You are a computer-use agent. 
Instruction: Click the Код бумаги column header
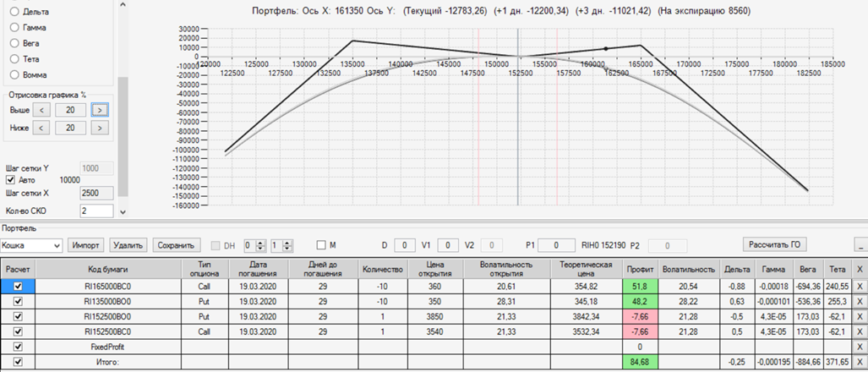coord(109,269)
